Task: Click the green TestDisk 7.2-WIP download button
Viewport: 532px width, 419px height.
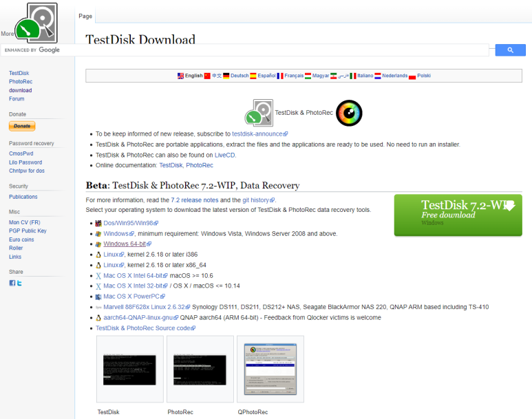Action: [x=458, y=215]
